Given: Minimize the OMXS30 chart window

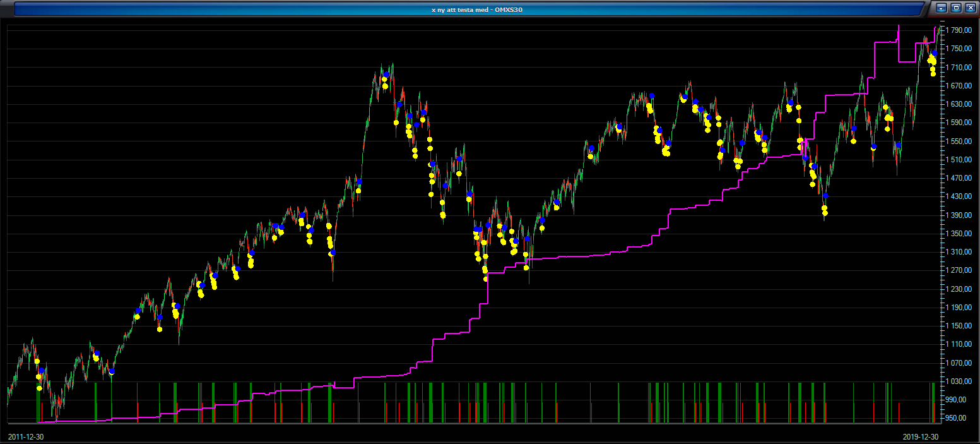Looking at the screenshot, I should 942,8.
